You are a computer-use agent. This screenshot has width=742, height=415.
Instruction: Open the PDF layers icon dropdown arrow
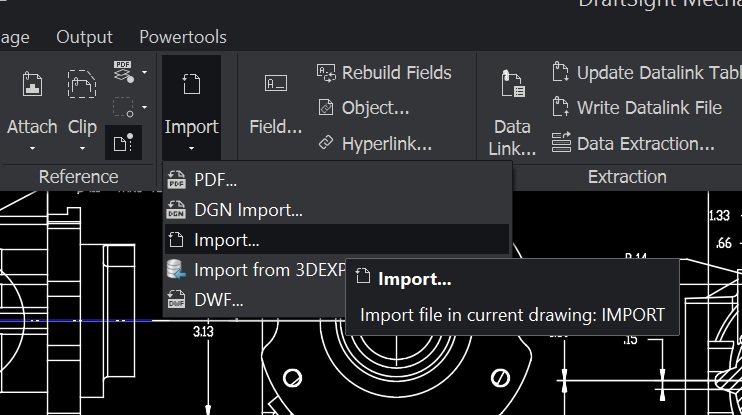(x=144, y=72)
